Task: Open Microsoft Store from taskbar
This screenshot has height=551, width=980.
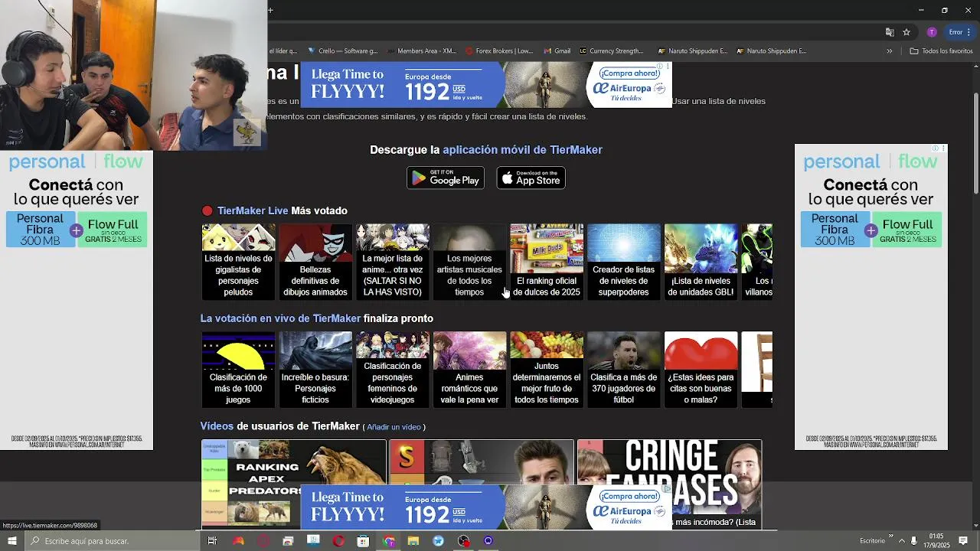Action: pyautogui.click(x=363, y=541)
